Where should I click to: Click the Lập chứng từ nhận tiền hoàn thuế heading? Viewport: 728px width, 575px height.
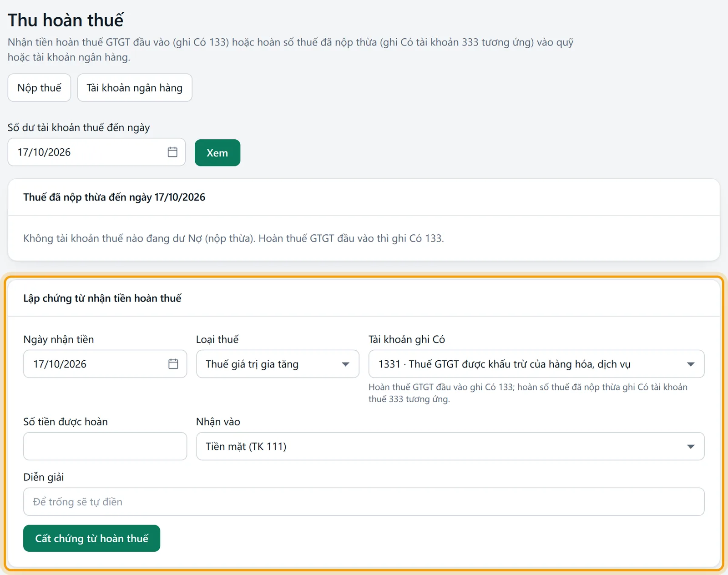102,298
